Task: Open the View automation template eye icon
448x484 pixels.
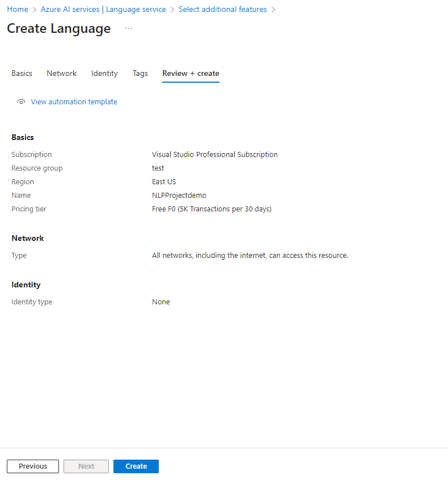Action: (x=21, y=102)
